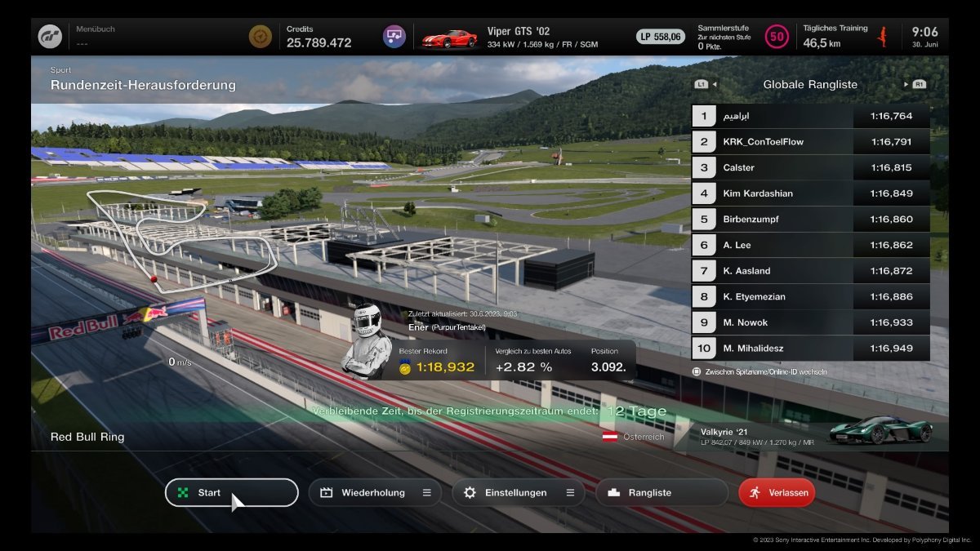
Task: Open the purple garage car icon
Action: [394, 36]
